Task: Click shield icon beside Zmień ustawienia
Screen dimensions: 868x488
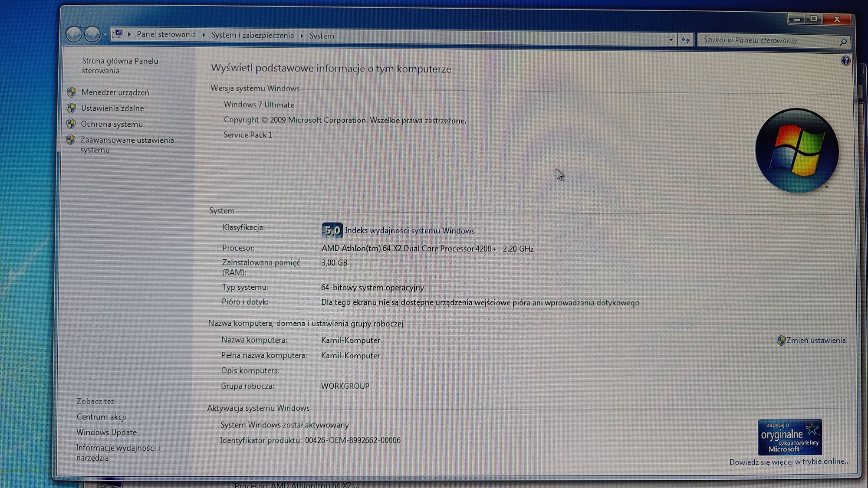Action: click(781, 341)
